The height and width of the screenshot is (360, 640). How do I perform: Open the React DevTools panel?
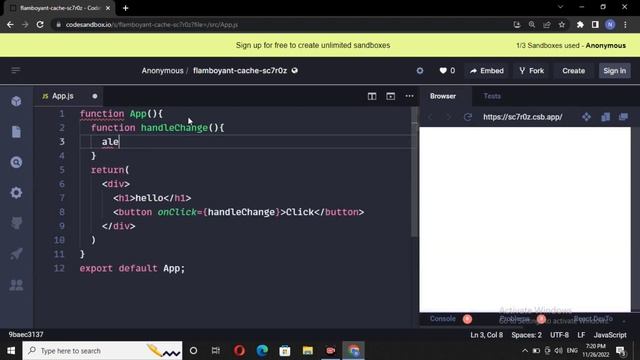tap(593, 319)
